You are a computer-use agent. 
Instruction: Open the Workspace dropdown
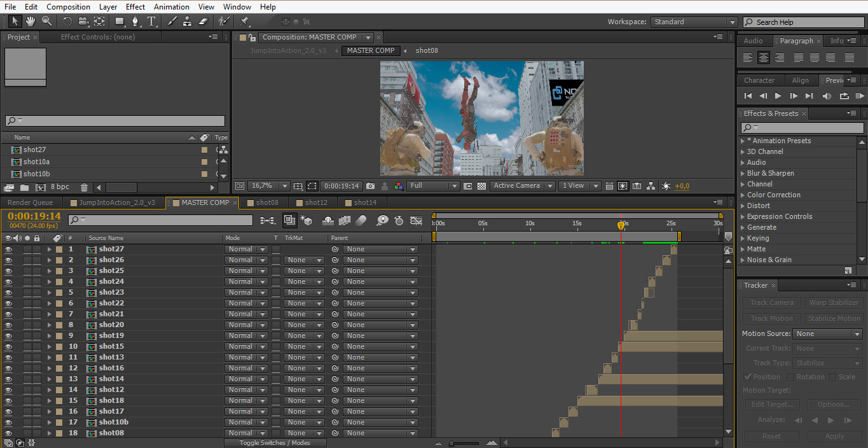point(694,22)
